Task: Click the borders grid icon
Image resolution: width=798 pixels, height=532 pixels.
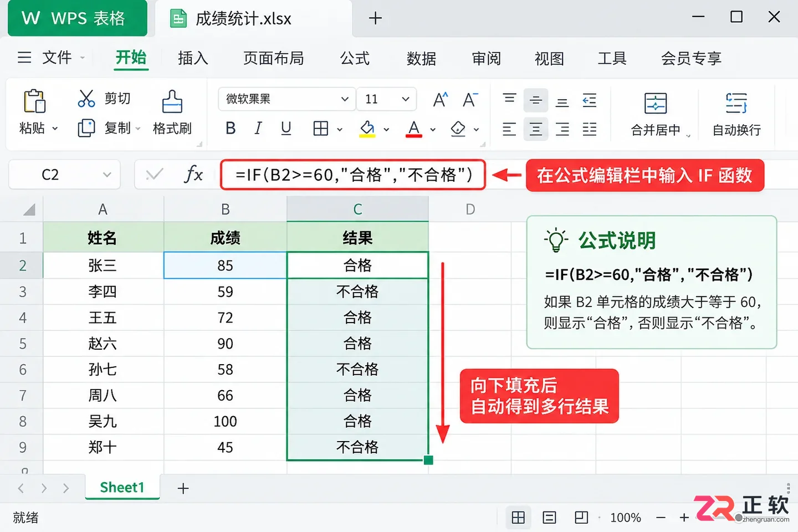Action: tap(321, 129)
